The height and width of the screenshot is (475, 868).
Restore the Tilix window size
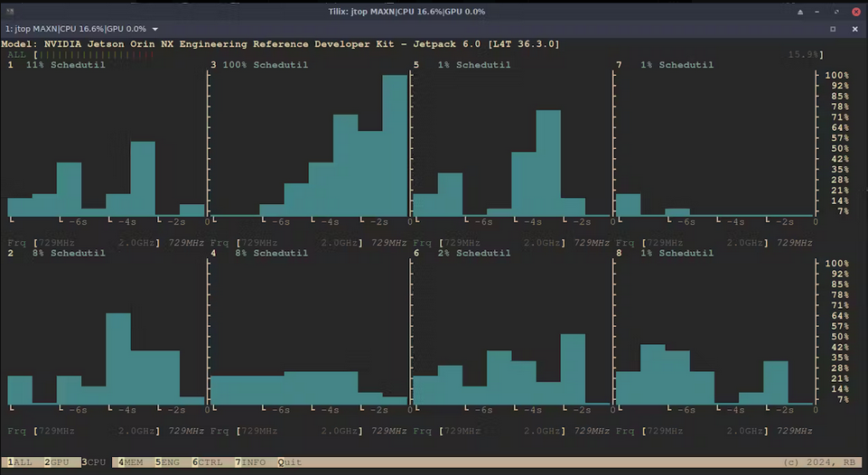pos(836,12)
